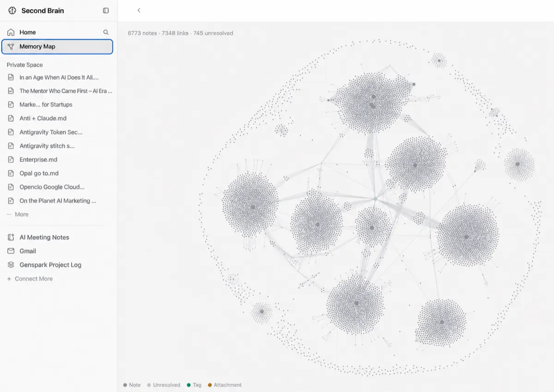554x392 pixels.
Task: Click the Private Space section header
Action: [25, 65]
